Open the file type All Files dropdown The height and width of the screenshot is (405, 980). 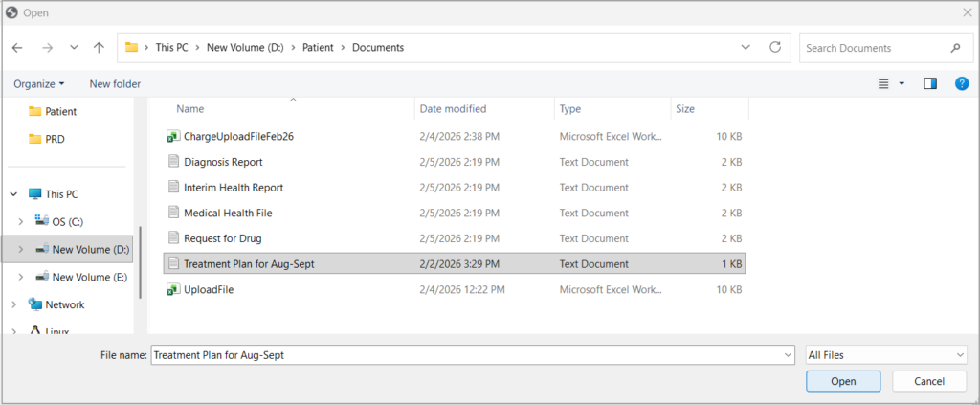886,355
